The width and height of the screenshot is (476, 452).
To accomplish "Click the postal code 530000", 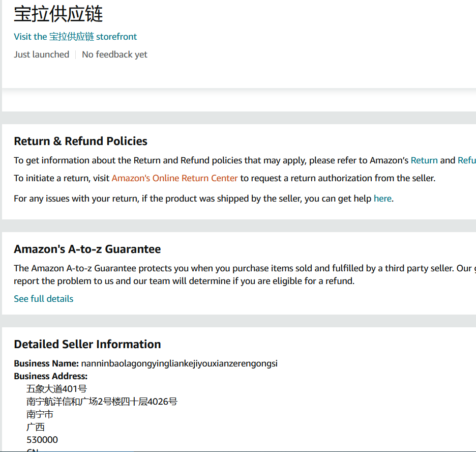I will (x=42, y=440).
